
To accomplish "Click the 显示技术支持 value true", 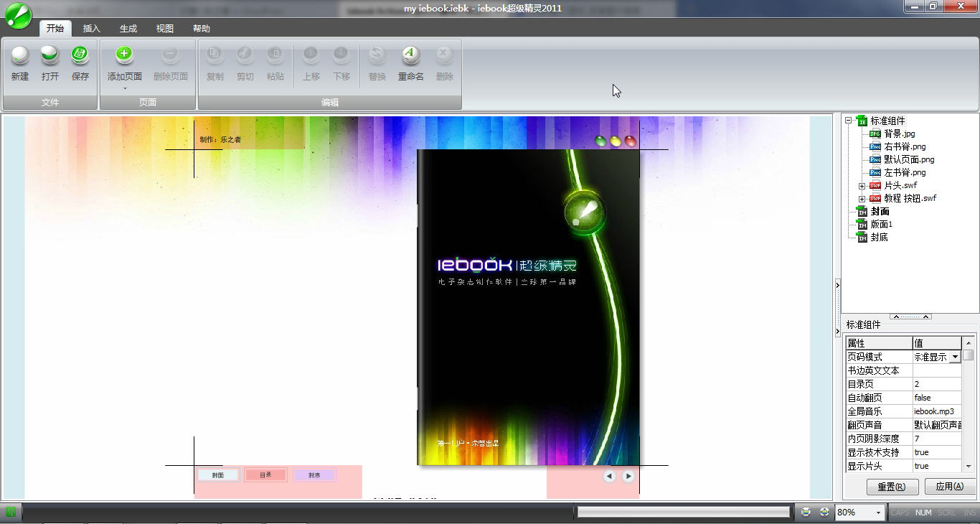I will 936,452.
